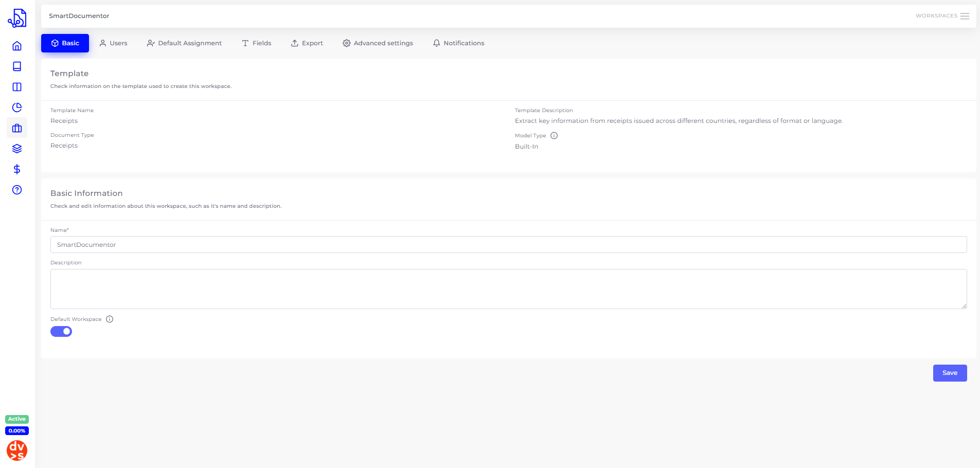
Task: Disable the Default Workspace toggle
Action: [x=61, y=332]
